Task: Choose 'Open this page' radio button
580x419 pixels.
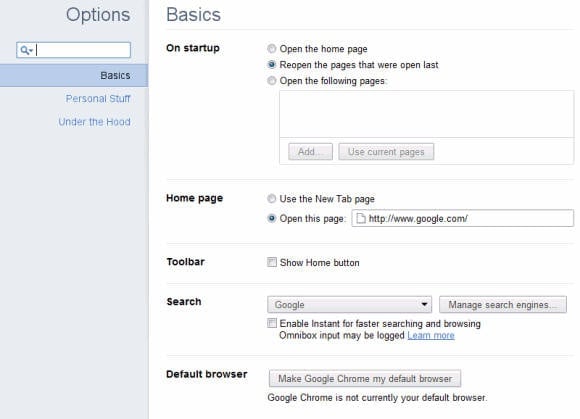Action: [x=272, y=218]
